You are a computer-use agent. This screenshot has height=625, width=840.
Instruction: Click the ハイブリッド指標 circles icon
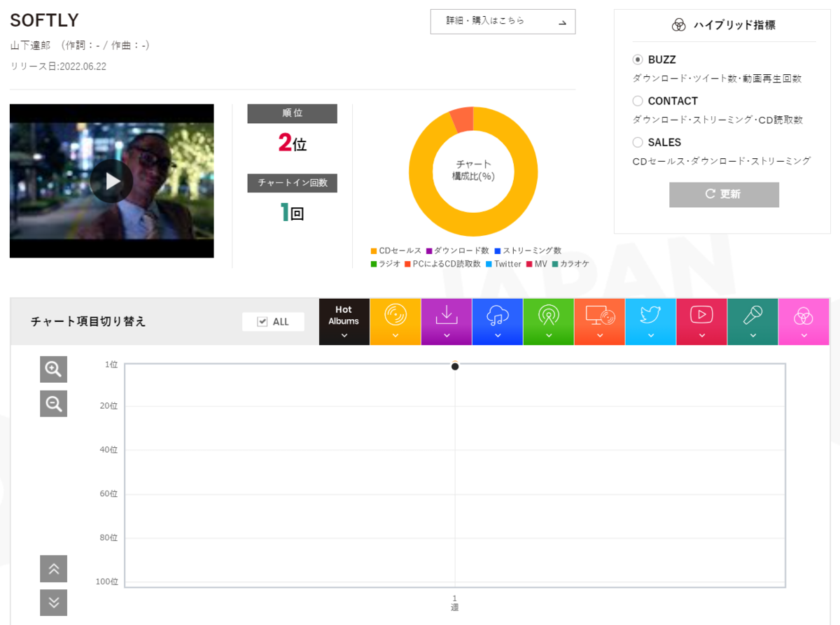click(678, 25)
